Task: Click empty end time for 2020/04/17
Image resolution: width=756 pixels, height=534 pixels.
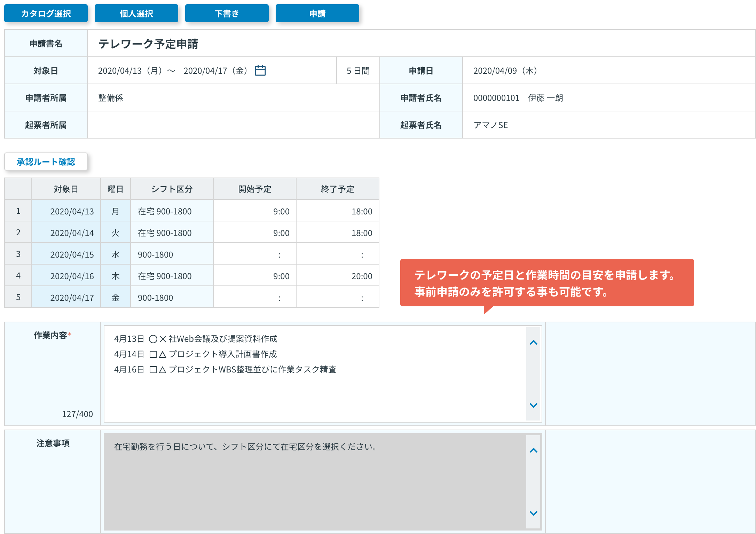Action: pos(338,297)
